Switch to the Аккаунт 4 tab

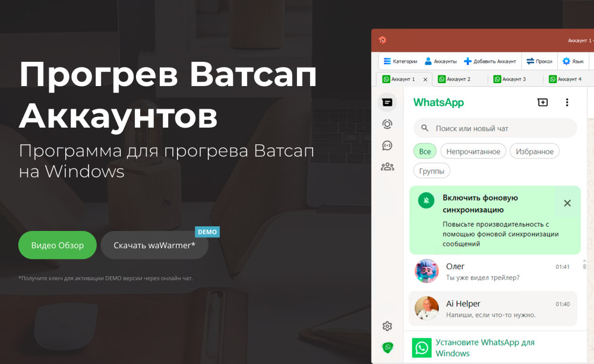(565, 79)
